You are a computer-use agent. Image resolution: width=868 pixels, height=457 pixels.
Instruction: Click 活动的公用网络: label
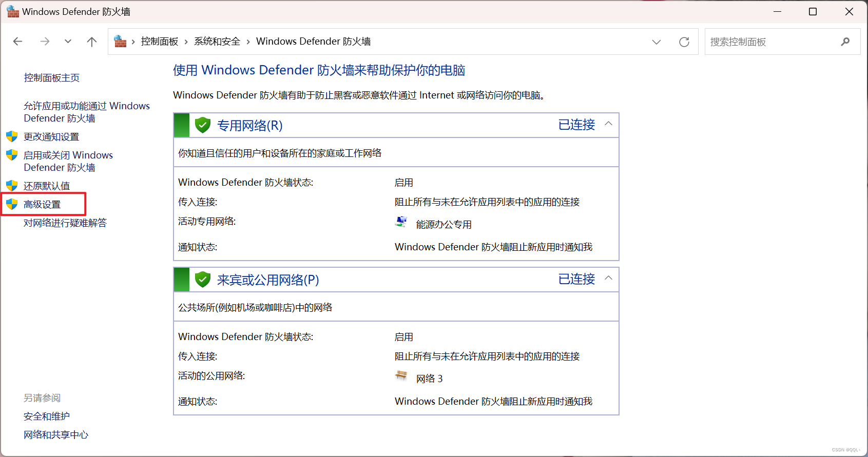pos(211,376)
